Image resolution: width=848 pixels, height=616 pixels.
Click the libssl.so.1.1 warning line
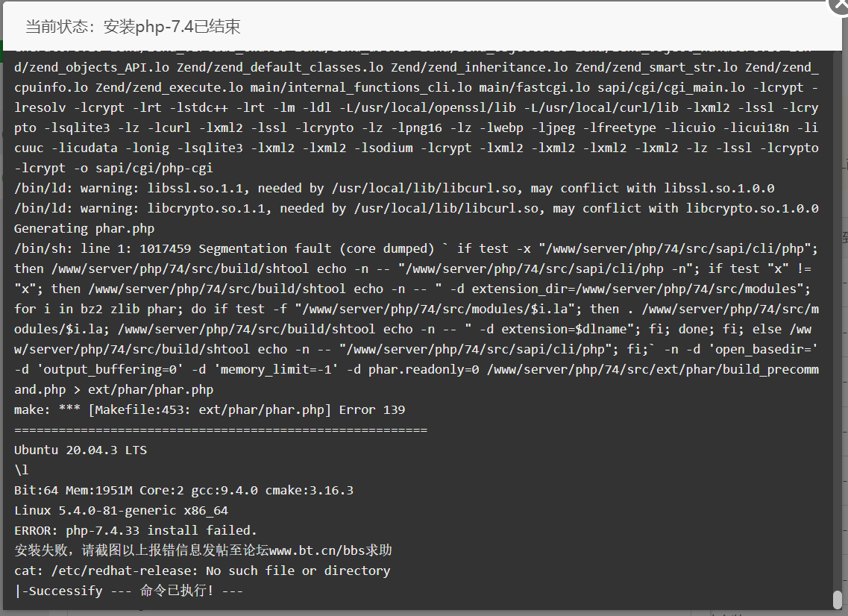pos(395,188)
